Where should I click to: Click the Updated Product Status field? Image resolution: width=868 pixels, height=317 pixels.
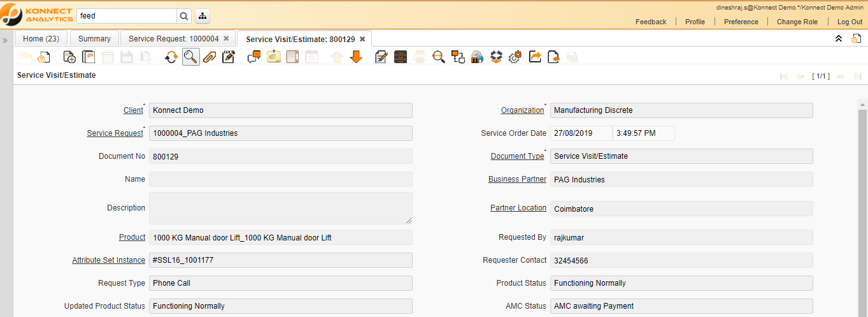coord(281,306)
